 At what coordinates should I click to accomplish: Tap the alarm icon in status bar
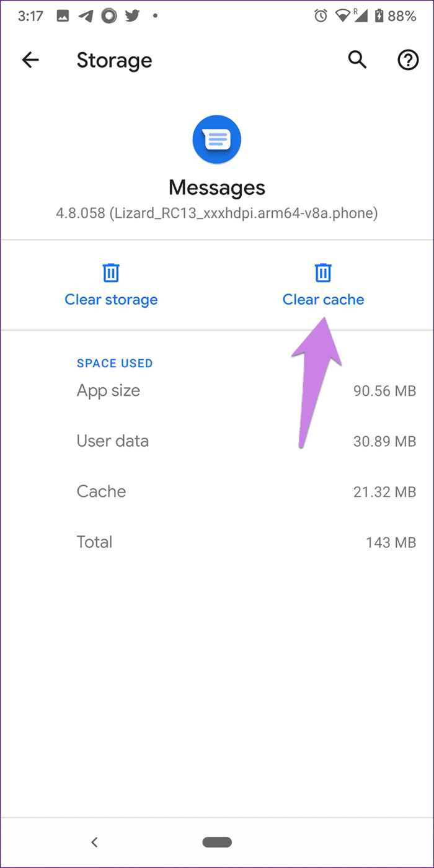point(321,16)
